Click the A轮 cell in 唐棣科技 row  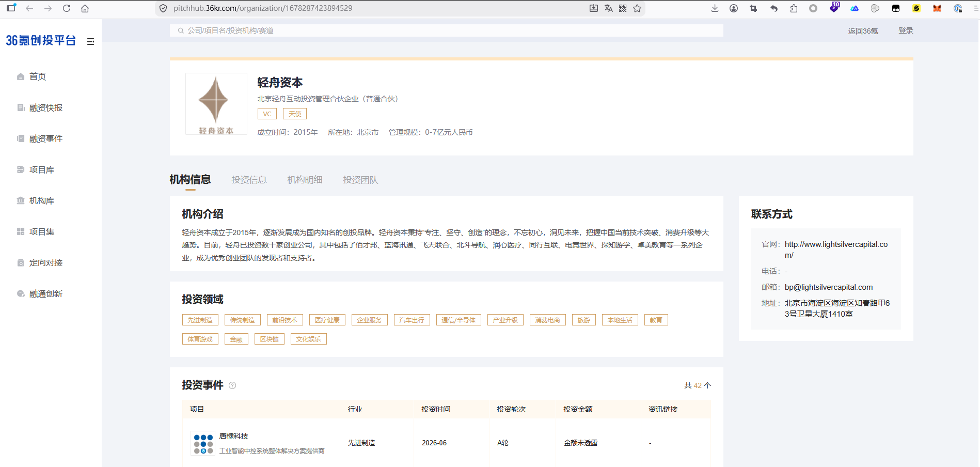[x=503, y=443]
